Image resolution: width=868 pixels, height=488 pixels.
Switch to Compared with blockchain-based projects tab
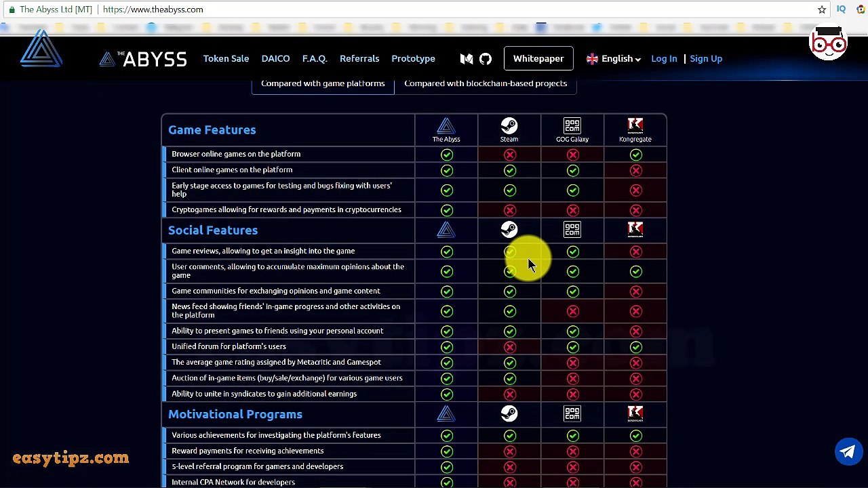[486, 83]
